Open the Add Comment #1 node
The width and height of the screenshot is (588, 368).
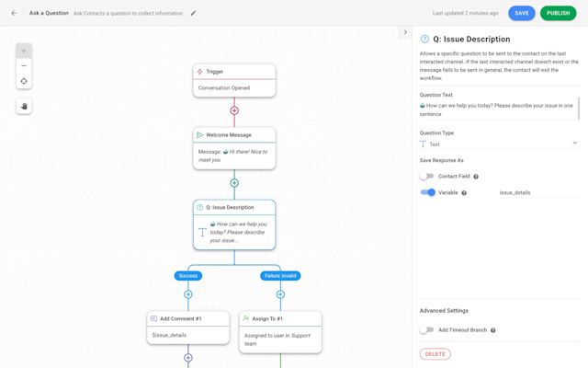pyautogui.click(x=188, y=328)
